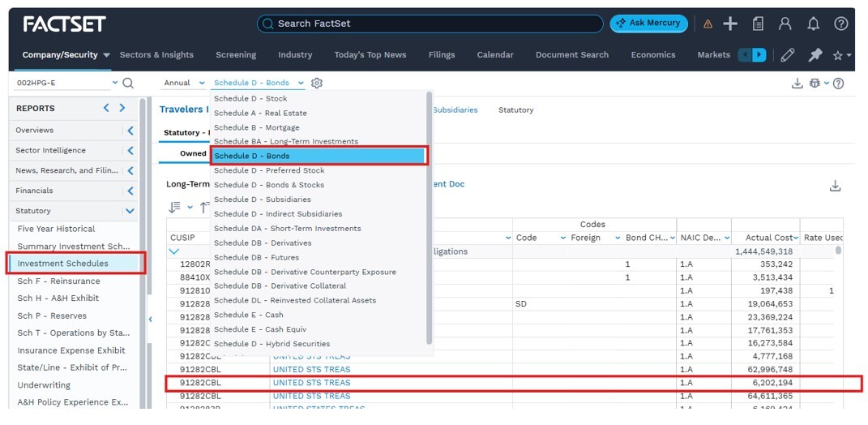Expand the Overviews section
868x425 pixels.
130,131
